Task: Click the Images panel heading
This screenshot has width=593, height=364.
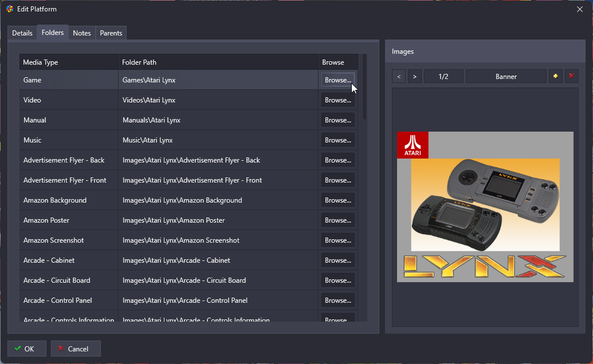Action: [x=403, y=52]
